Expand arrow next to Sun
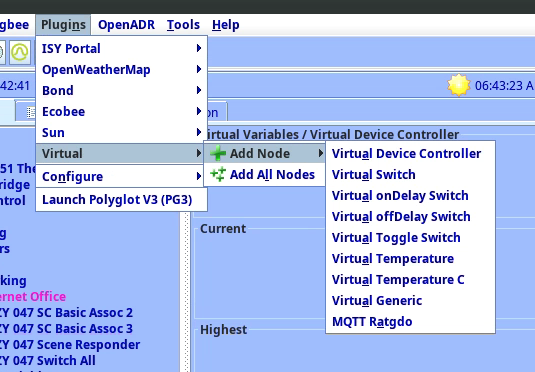The height and width of the screenshot is (372, 535). 199,132
